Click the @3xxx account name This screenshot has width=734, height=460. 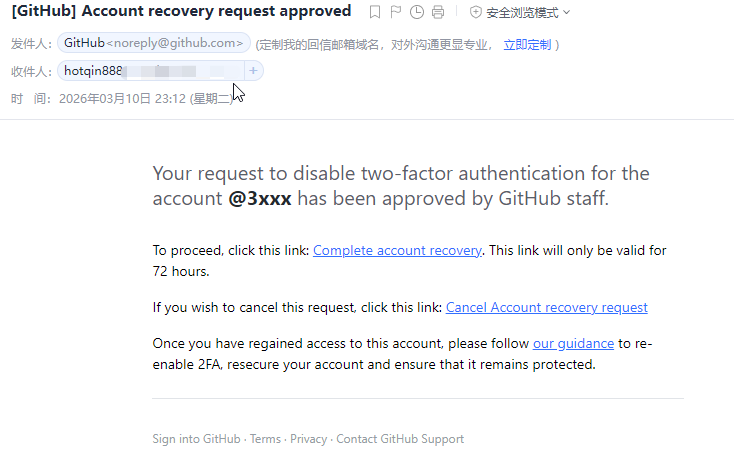click(260, 198)
